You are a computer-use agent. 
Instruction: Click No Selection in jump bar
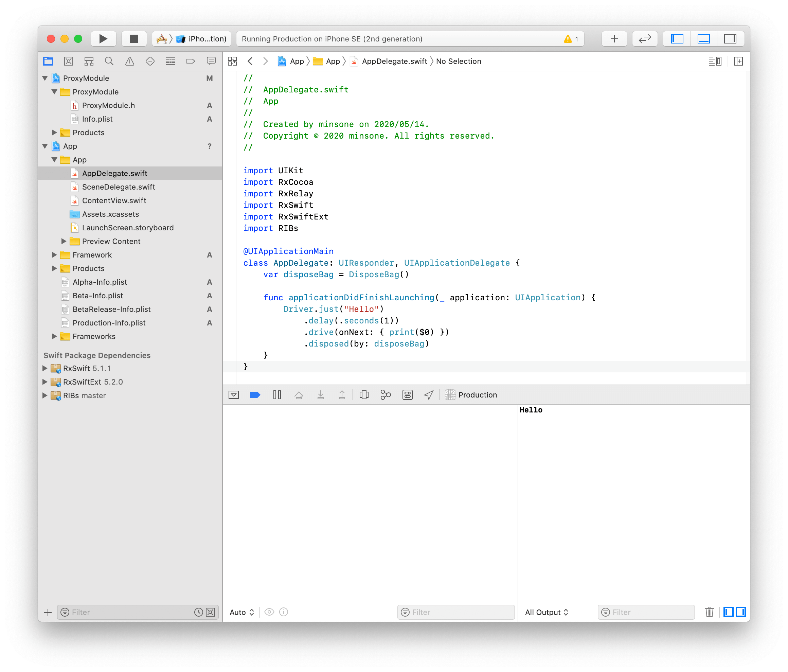click(x=458, y=61)
